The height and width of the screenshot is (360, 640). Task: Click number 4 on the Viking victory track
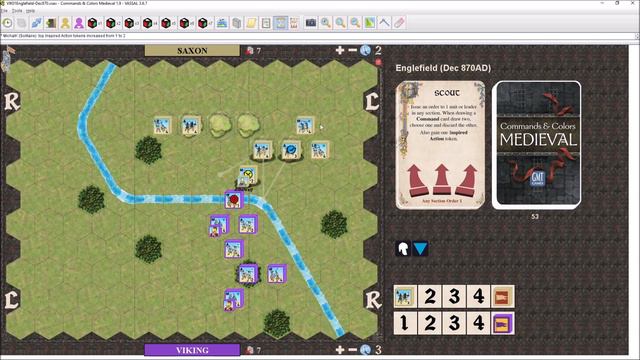click(x=478, y=323)
